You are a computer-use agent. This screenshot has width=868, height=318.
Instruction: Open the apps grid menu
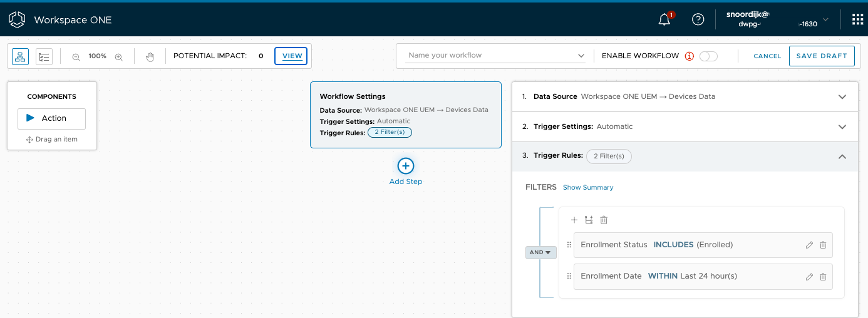[857, 19]
